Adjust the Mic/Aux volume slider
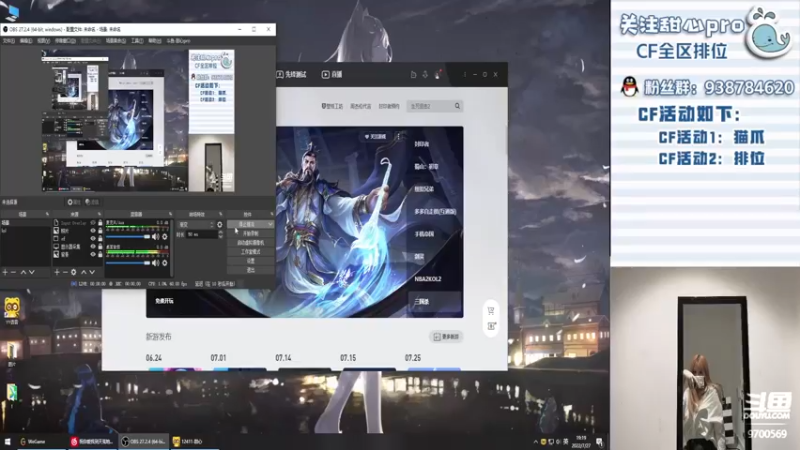This screenshot has width=800, height=450. (x=128, y=237)
